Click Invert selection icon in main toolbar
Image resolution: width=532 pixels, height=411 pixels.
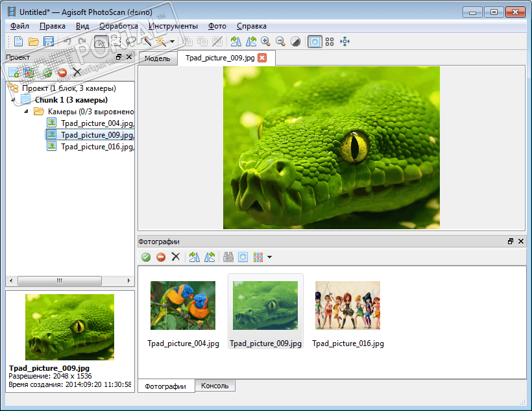pyautogui.click(x=217, y=42)
